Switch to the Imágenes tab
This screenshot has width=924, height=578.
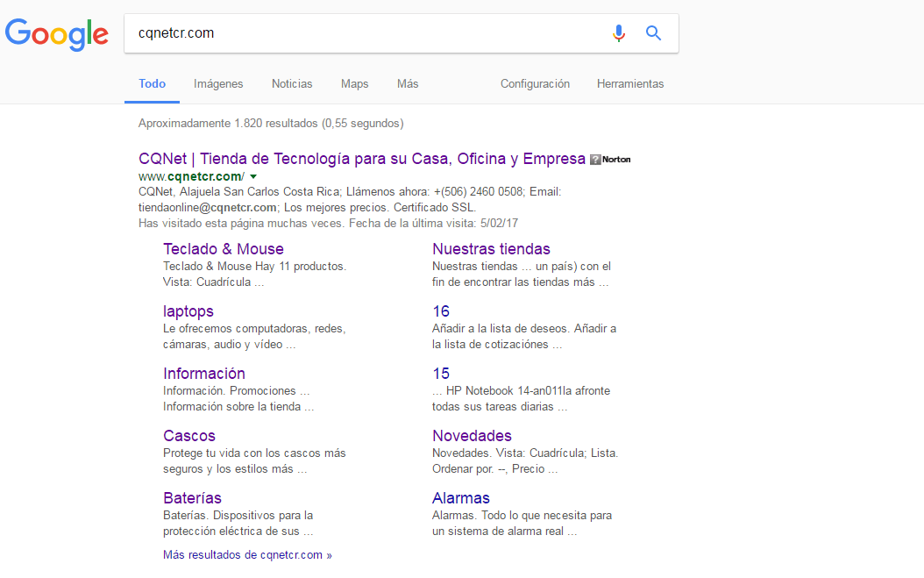tap(218, 83)
